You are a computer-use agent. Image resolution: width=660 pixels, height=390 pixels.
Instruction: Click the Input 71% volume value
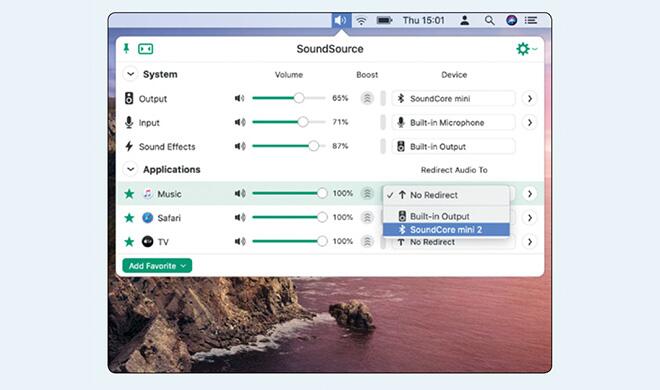pyautogui.click(x=340, y=122)
